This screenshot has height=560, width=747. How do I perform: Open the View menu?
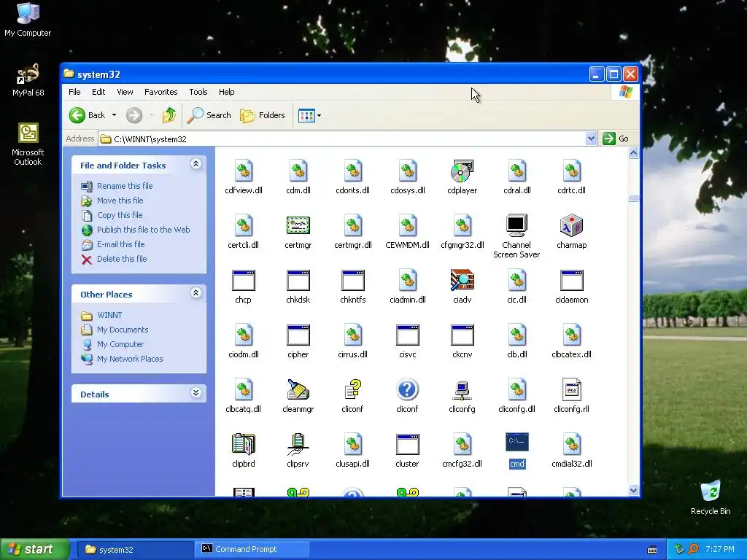125,92
